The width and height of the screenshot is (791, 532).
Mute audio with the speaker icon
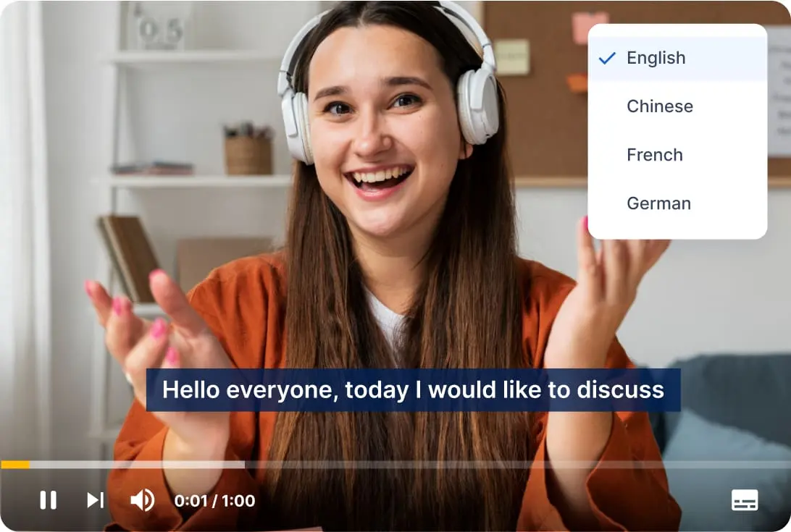(143, 500)
